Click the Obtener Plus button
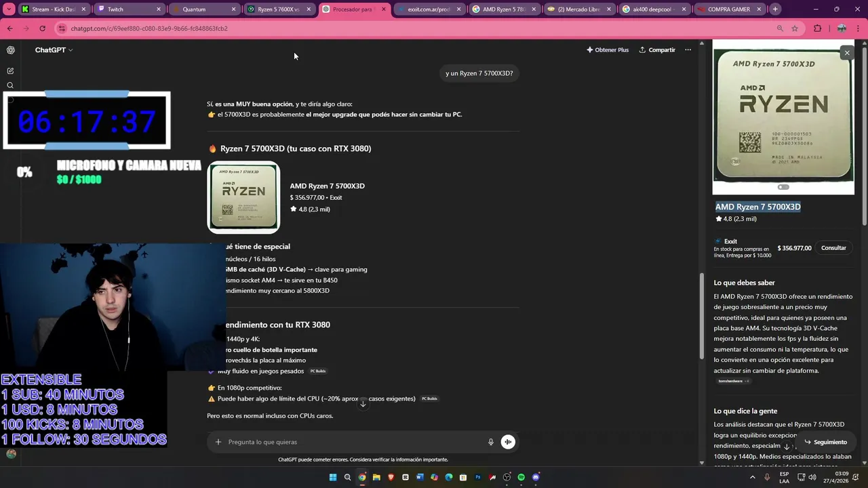 pyautogui.click(x=608, y=50)
